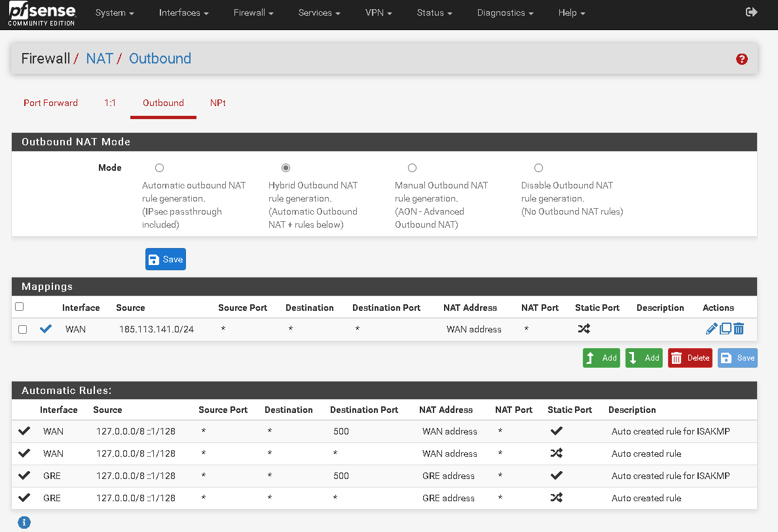This screenshot has height=532, width=778.
Task: Open the Firewall menu
Action: [x=253, y=13]
